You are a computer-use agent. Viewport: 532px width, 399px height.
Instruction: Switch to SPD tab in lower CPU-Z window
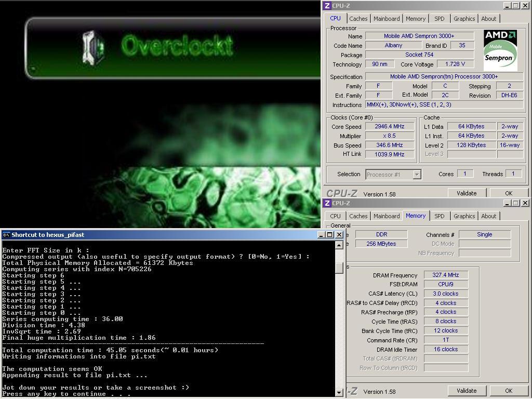439,216
